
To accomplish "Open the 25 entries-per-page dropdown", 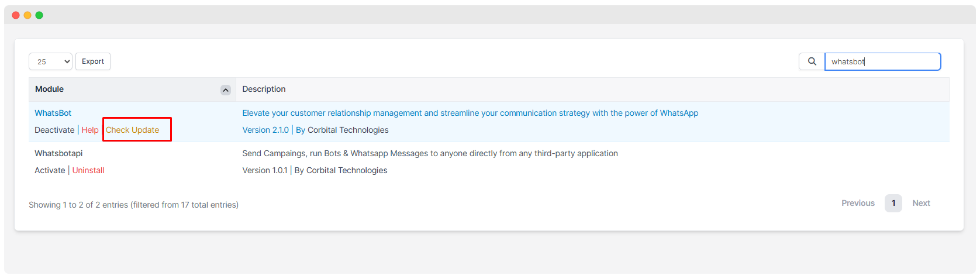I will [50, 61].
